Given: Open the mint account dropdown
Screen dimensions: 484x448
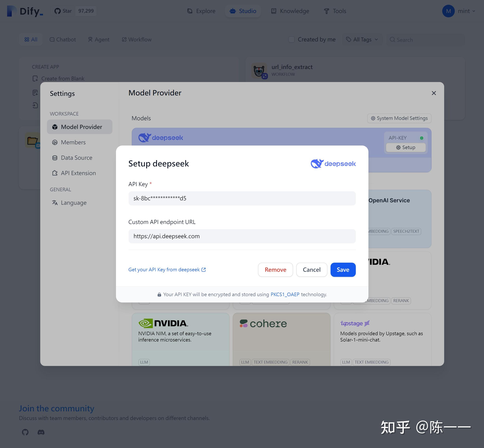Looking at the screenshot, I should pyautogui.click(x=459, y=11).
